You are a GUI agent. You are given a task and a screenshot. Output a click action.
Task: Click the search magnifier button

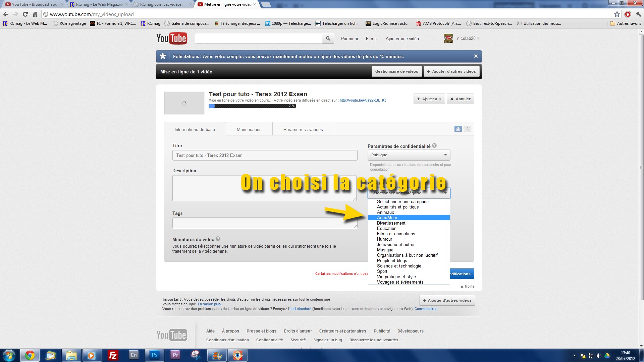(328, 39)
